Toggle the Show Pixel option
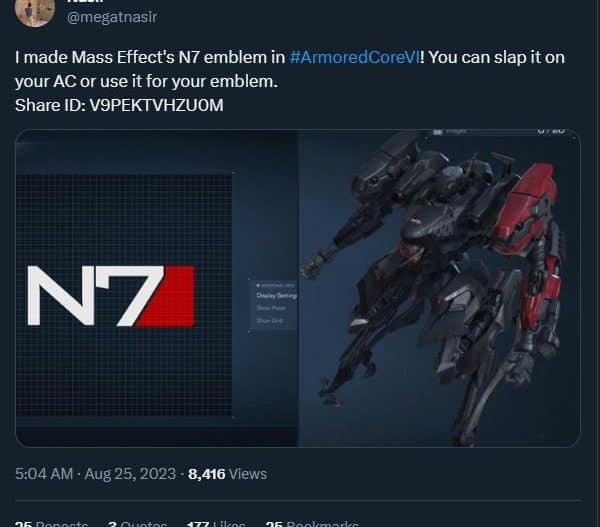 [x=271, y=308]
